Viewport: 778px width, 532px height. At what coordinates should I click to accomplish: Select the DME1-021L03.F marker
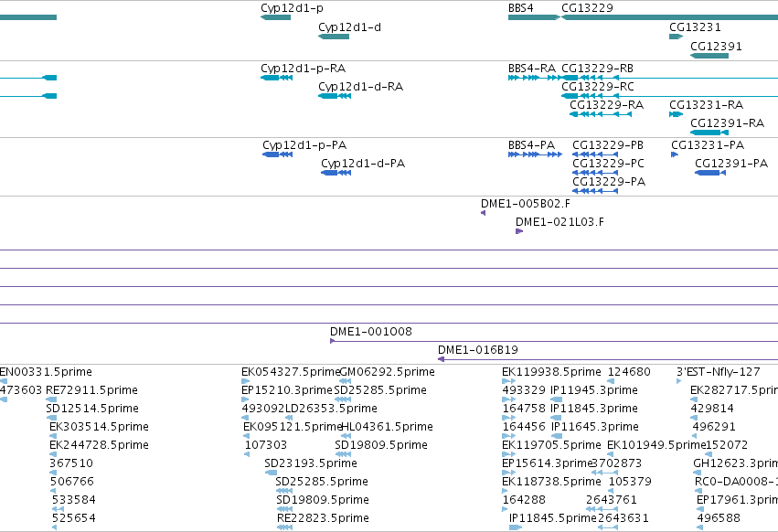pos(519,231)
